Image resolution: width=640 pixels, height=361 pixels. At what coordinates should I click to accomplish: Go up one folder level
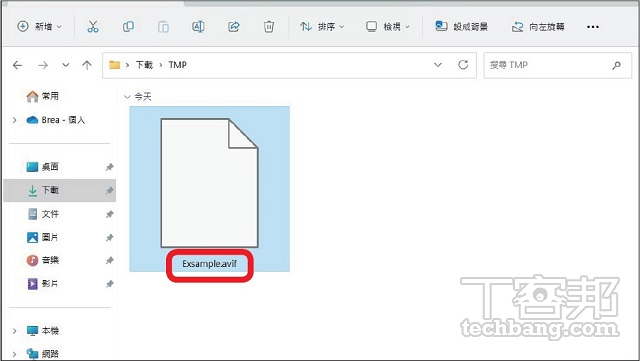point(87,65)
